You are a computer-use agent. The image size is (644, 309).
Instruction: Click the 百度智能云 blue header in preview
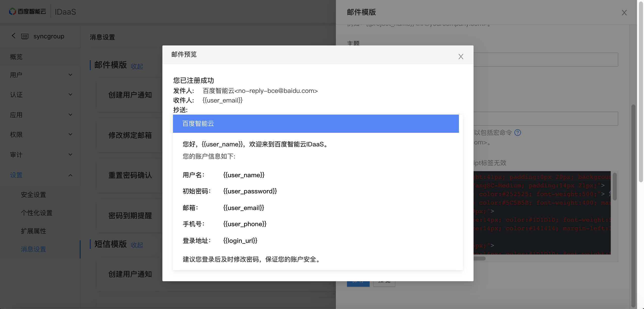click(316, 124)
